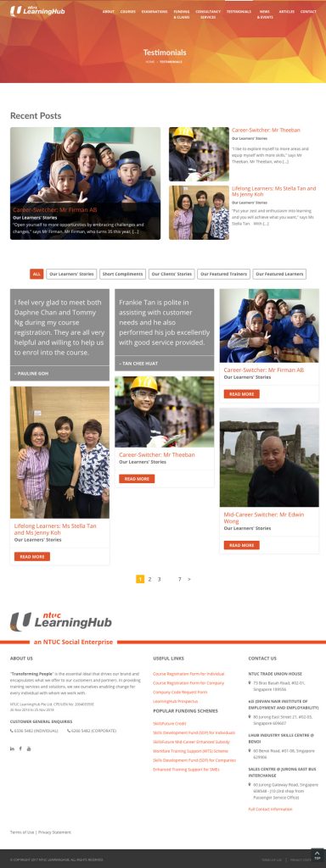Open the SkillsFuture Credit link
The image size is (326, 868).
click(x=170, y=724)
